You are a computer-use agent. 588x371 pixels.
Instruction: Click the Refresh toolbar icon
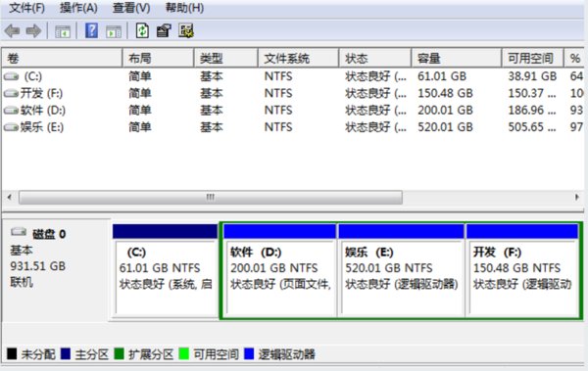pyautogui.click(x=142, y=30)
